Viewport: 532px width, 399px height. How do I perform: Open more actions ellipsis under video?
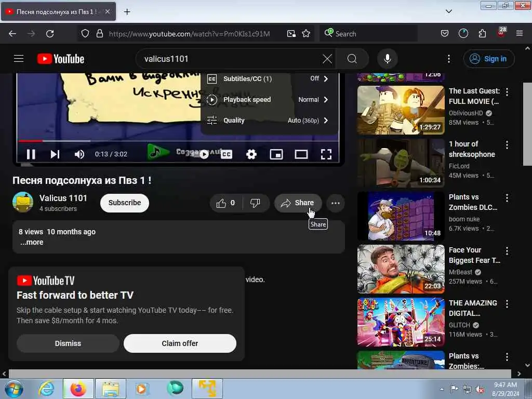pos(336,203)
